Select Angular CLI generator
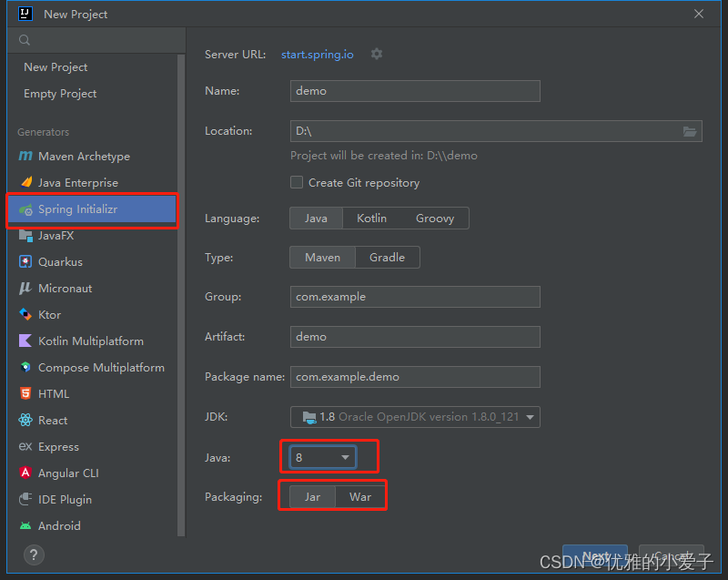 coord(92,473)
